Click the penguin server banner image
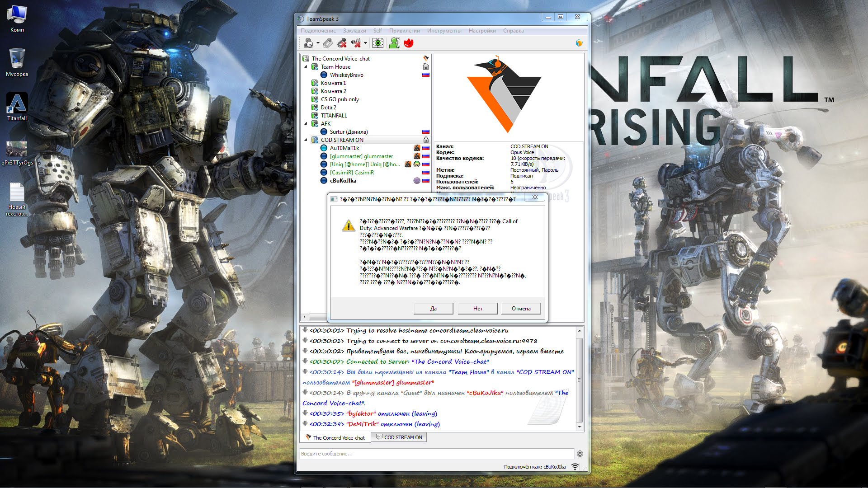Image resolution: width=868 pixels, height=488 pixels. click(x=504, y=95)
